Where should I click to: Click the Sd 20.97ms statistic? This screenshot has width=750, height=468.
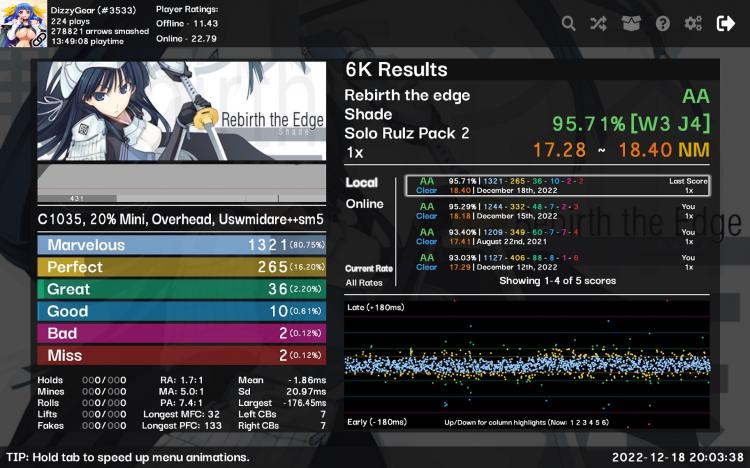pyautogui.click(x=282, y=391)
